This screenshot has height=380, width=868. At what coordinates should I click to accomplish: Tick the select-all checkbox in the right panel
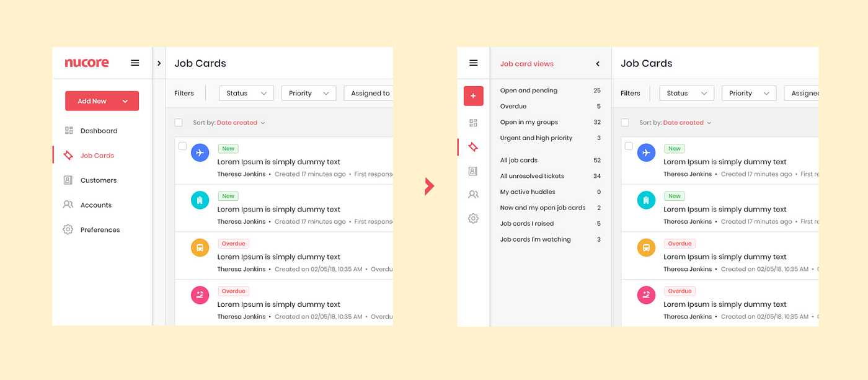[x=625, y=123]
